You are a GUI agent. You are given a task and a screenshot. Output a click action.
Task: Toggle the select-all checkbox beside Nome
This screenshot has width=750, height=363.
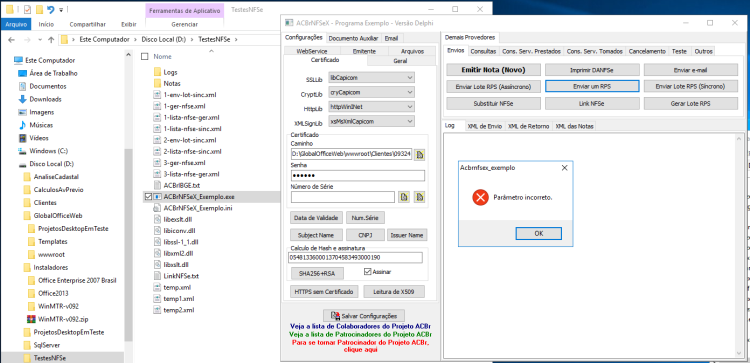(145, 56)
